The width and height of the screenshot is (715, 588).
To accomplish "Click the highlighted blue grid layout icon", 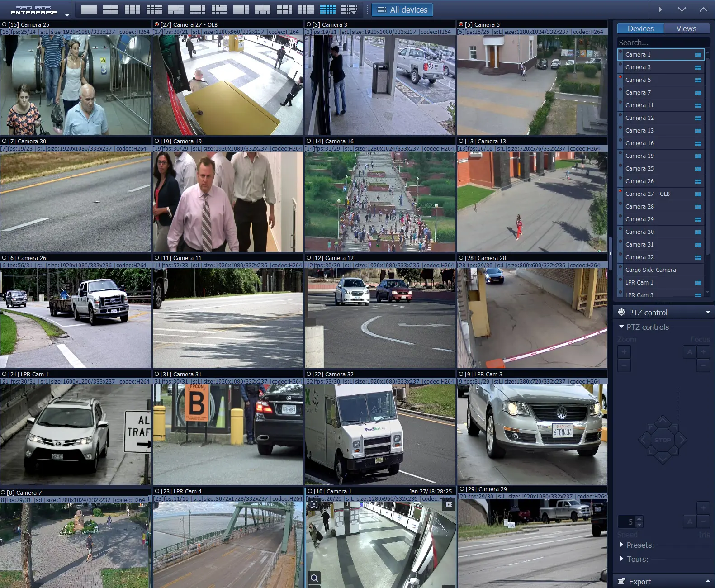I will pyautogui.click(x=328, y=9).
